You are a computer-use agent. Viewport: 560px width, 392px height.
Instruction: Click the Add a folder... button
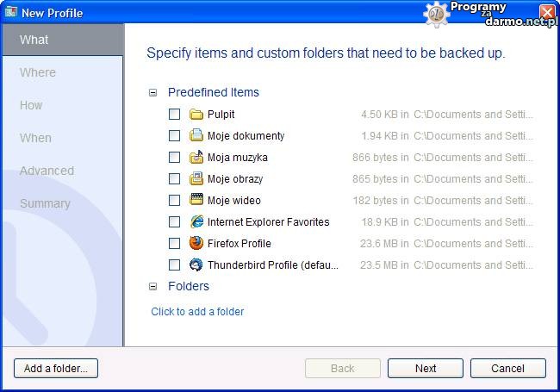[x=56, y=369]
